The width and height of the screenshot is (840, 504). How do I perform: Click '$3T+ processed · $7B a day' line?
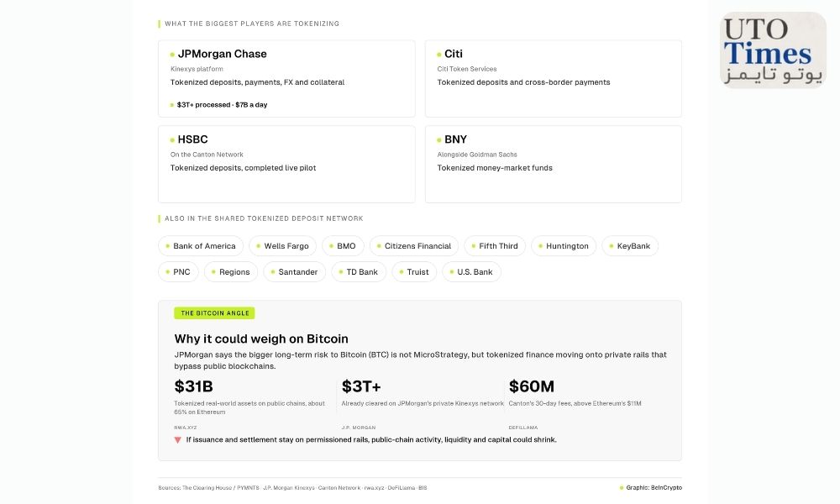[x=222, y=105]
